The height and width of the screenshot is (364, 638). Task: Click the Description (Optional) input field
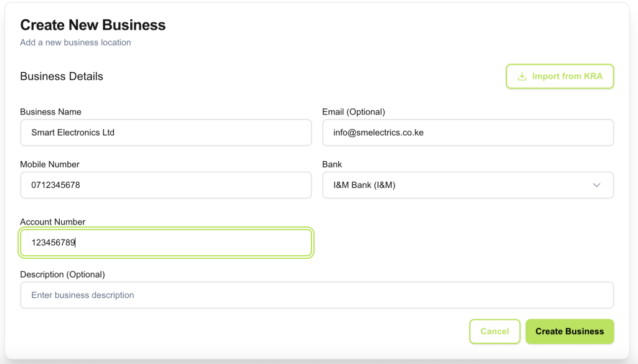pyautogui.click(x=317, y=296)
